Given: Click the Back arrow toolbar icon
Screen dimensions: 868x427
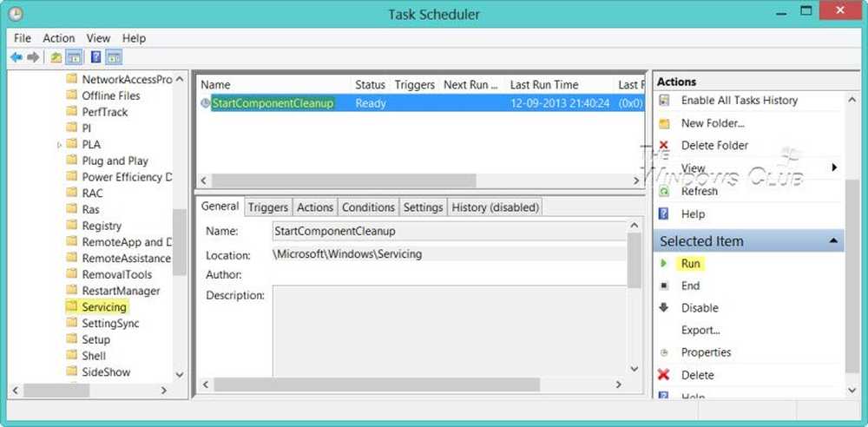Looking at the screenshot, I should (x=16, y=57).
